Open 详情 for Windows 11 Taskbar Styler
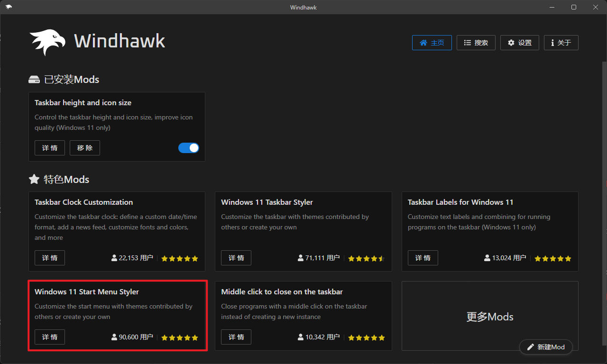The height and width of the screenshot is (364, 607). tap(236, 258)
